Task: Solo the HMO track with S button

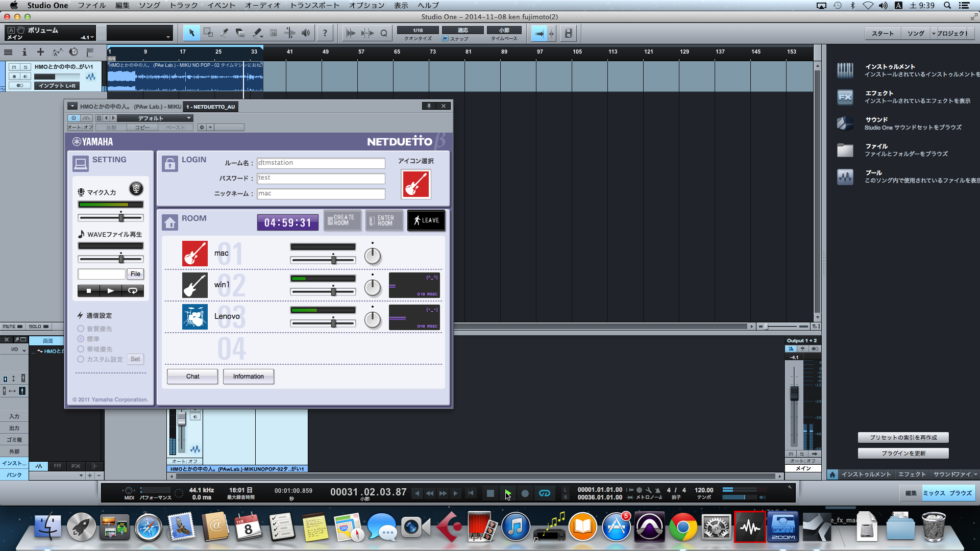Action: [25, 67]
